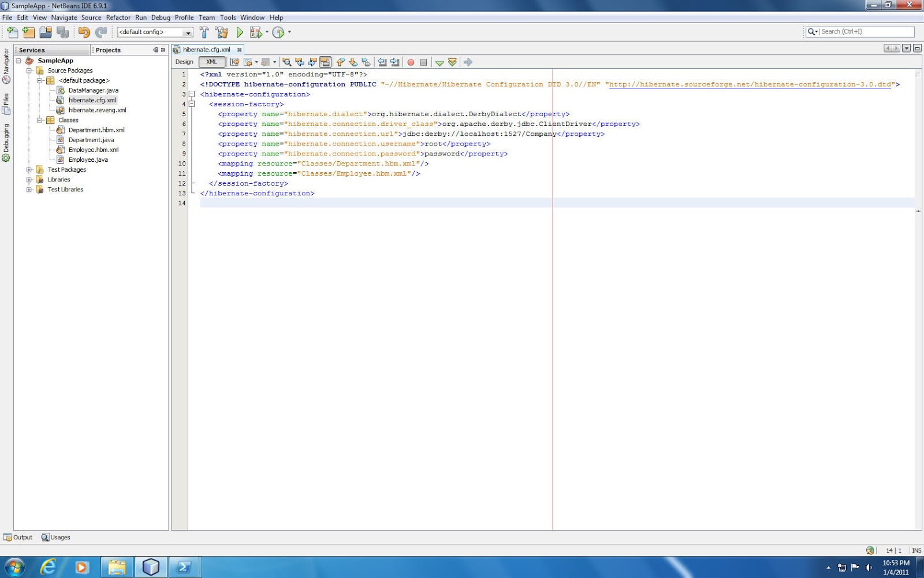The height and width of the screenshot is (578, 924).
Task: Collapse the SampleApp project node
Action: pyautogui.click(x=18, y=61)
